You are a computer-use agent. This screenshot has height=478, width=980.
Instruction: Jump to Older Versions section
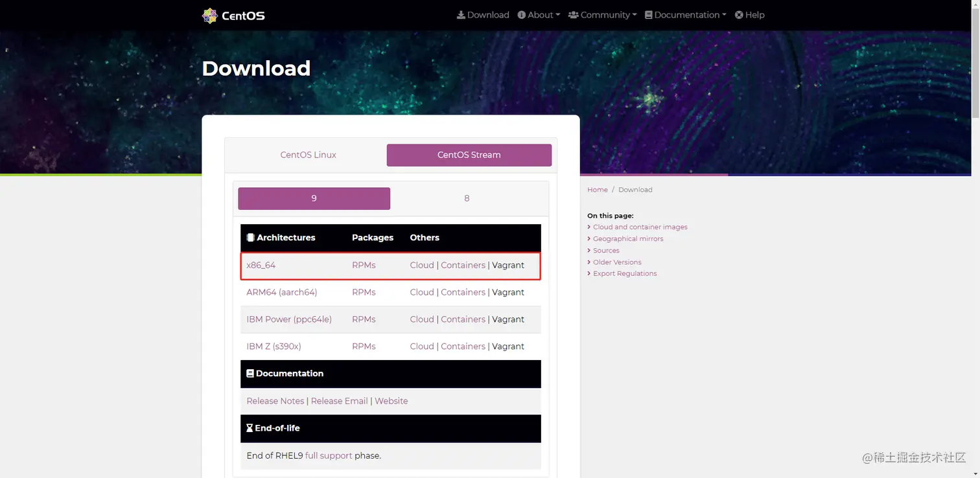coord(617,262)
